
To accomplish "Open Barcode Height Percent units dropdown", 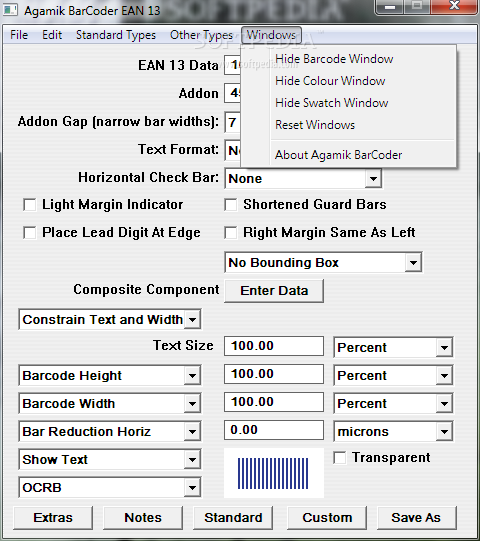I will (x=444, y=375).
